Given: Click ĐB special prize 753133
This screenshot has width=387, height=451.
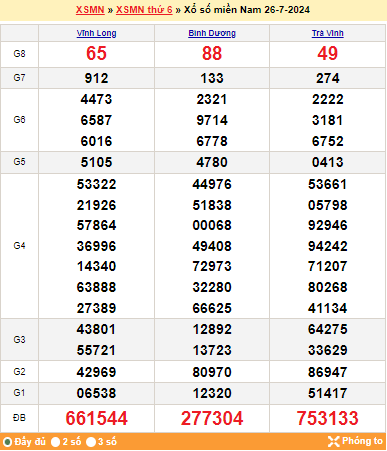Looking at the screenshot, I should pyautogui.click(x=328, y=418).
